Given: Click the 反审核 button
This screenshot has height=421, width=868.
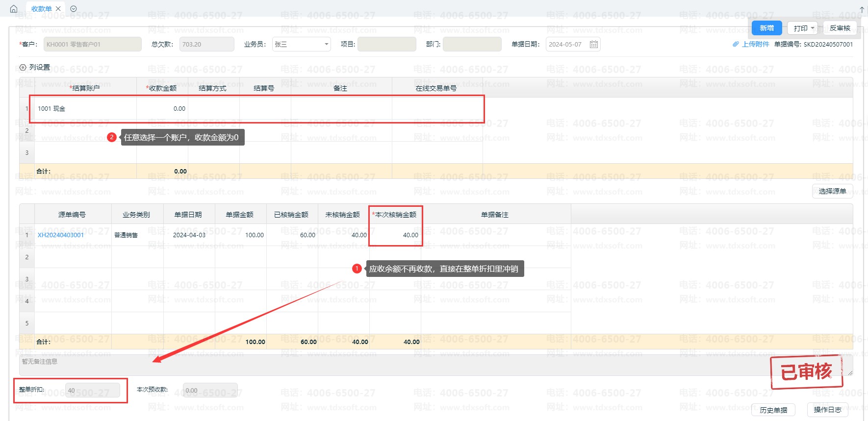Looking at the screenshot, I should pyautogui.click(x=840, y=28).
